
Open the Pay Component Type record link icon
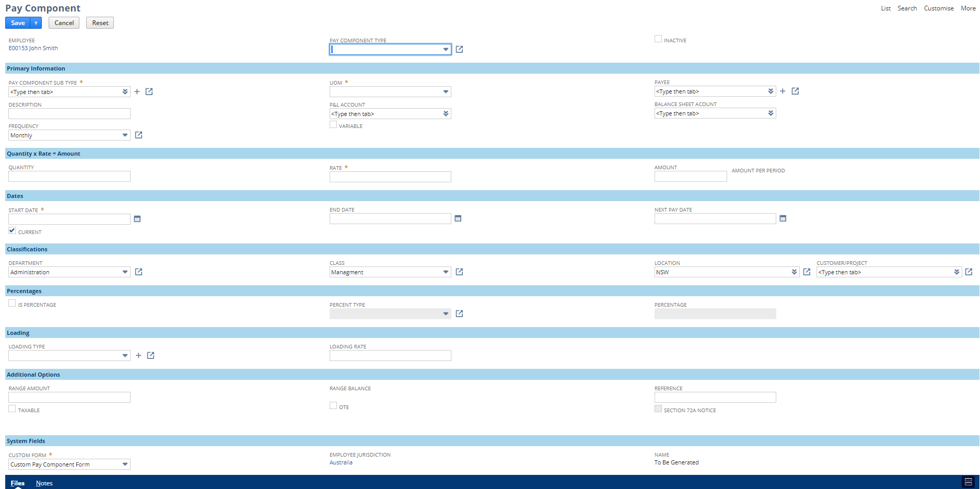coord(459,49)
